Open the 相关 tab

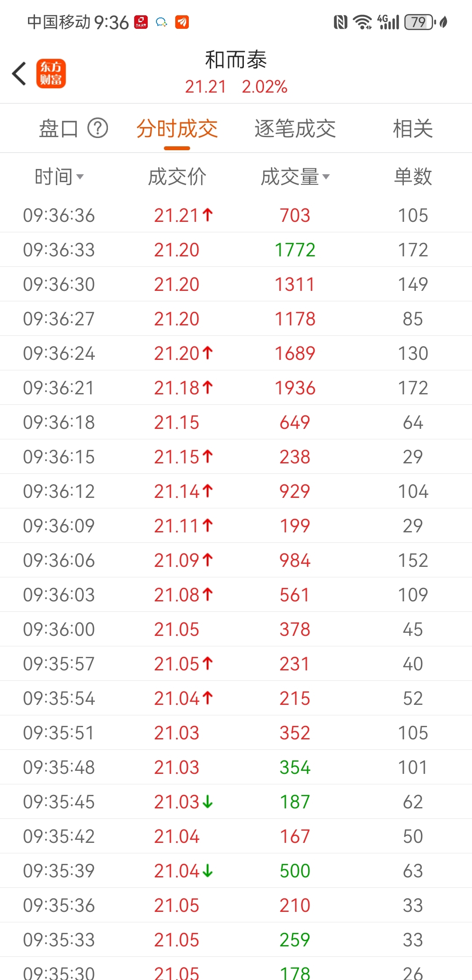click(413, 129)
